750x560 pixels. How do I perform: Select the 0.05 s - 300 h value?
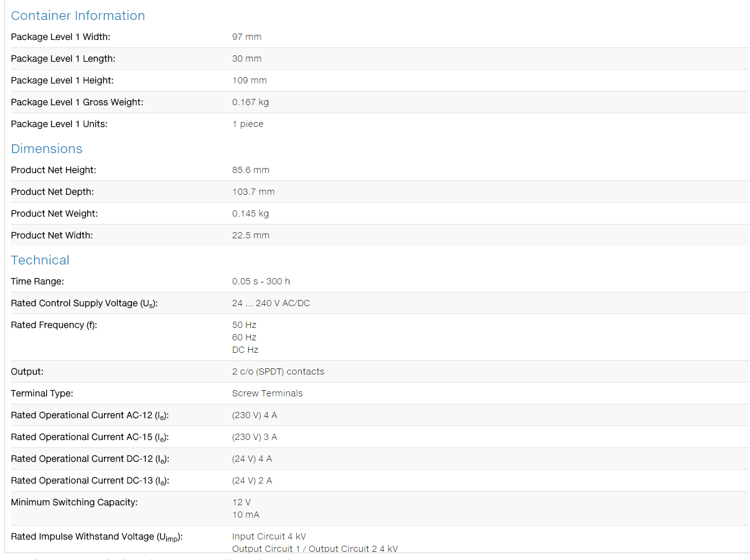pyautogui.click(x=261, y=281)
